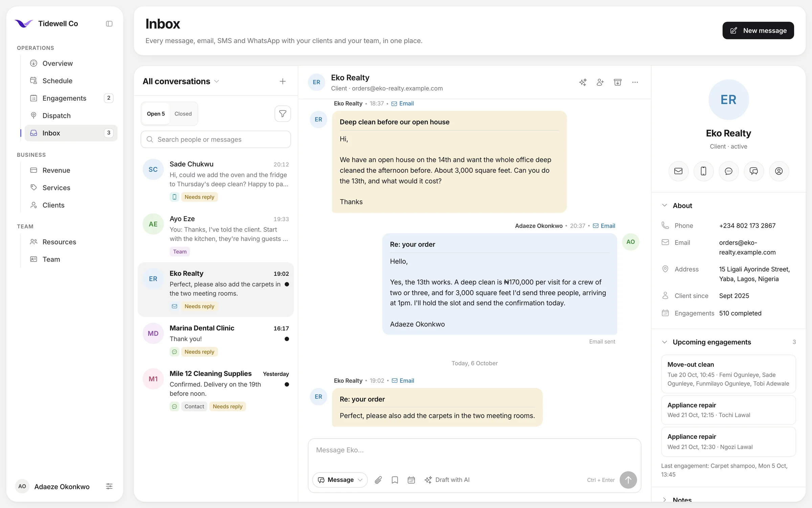
Task: Open Dispatch in the sidebar
Action: 71,115
